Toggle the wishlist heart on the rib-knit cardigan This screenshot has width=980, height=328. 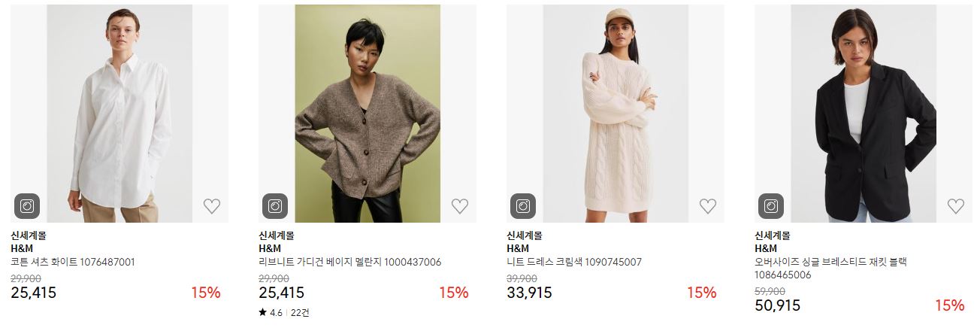tap(460, 206)
